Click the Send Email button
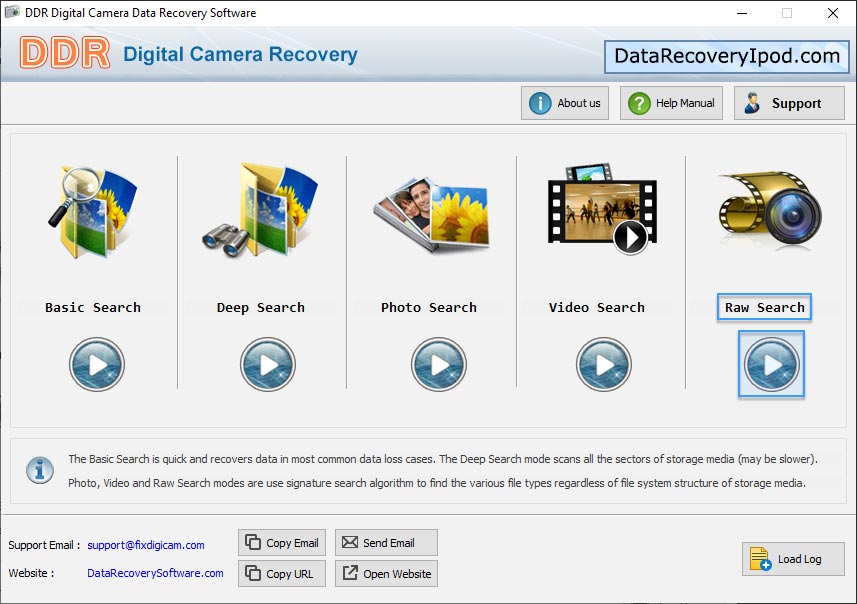 pos(386,543)
